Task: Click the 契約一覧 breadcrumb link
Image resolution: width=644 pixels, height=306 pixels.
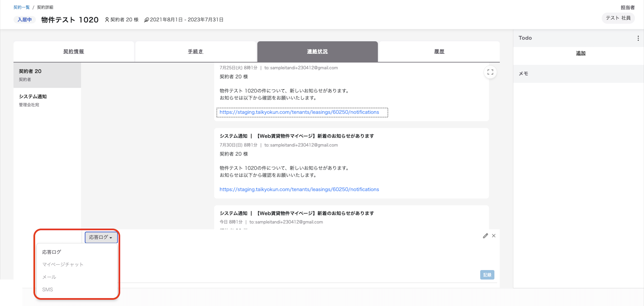Action: point(21,7)
